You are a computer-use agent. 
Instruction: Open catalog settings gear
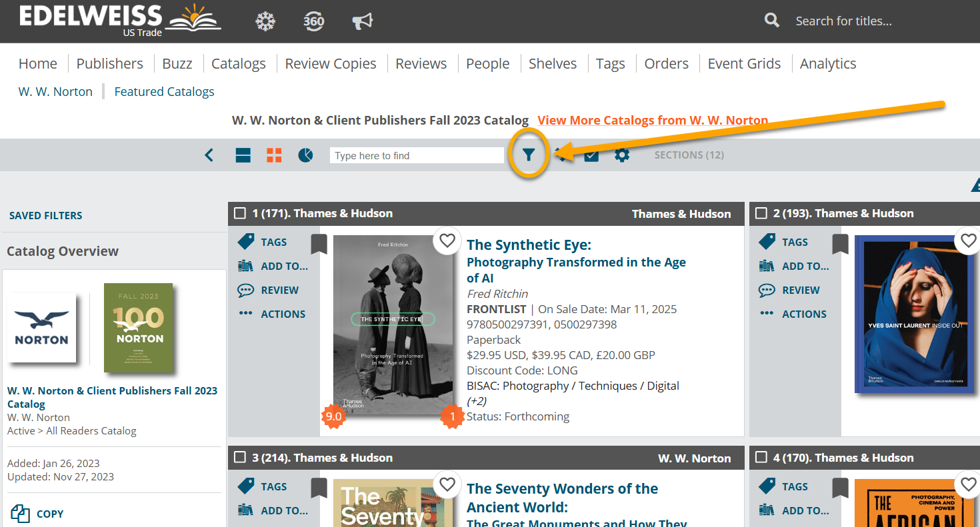(x=622, y=155)
